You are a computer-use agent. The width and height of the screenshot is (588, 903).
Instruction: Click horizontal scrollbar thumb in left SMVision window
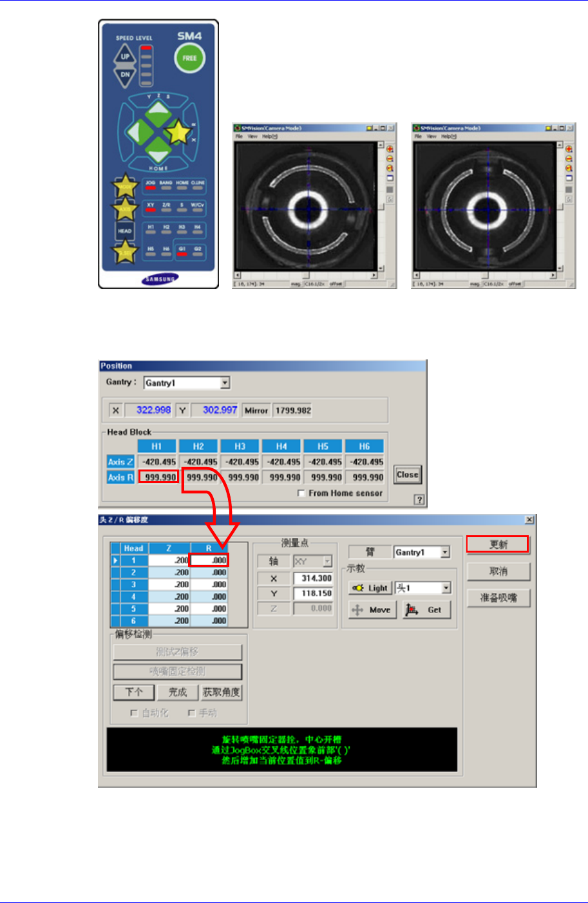click(306, 276)
